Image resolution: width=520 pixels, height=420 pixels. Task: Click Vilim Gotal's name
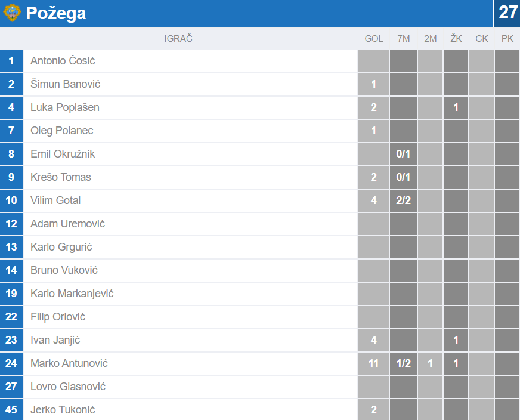(x=55, y=200)
